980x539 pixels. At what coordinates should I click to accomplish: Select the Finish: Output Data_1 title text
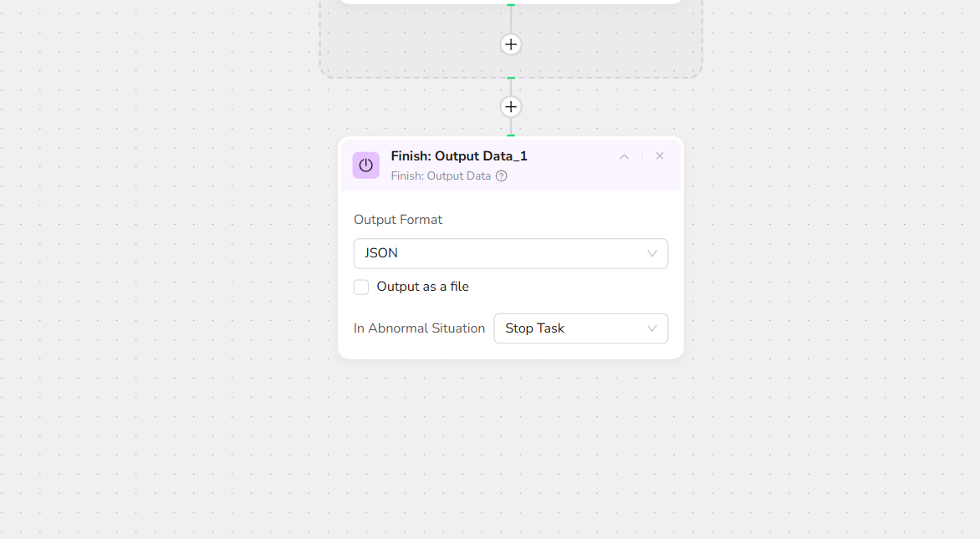pyautogui.click(x=459, y=156)
